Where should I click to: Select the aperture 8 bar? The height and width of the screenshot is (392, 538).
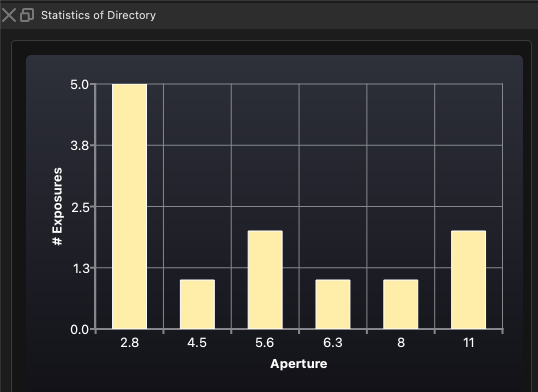pyautogui.click(x=400, y=304)
